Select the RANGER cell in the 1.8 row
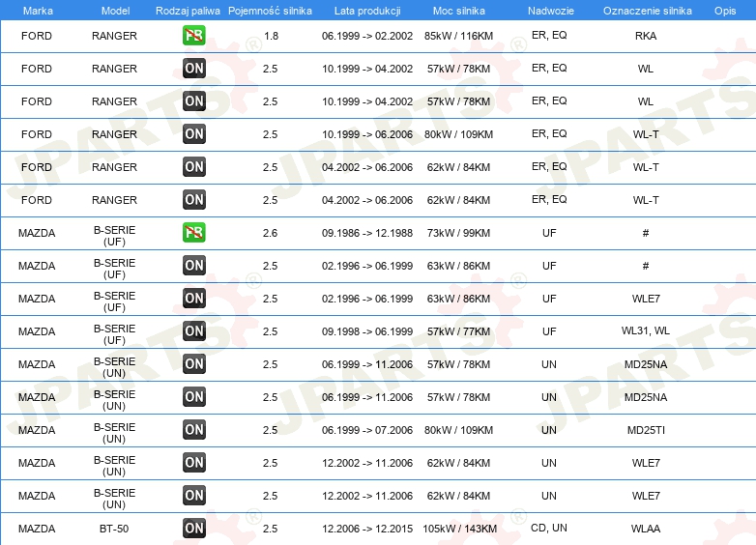 click(114, 36)
